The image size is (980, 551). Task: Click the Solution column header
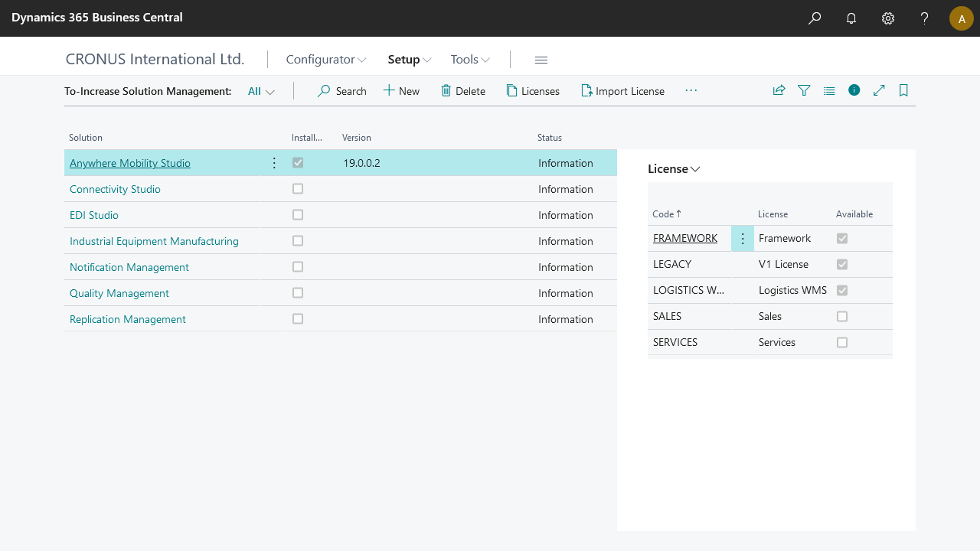click(86, 138)
